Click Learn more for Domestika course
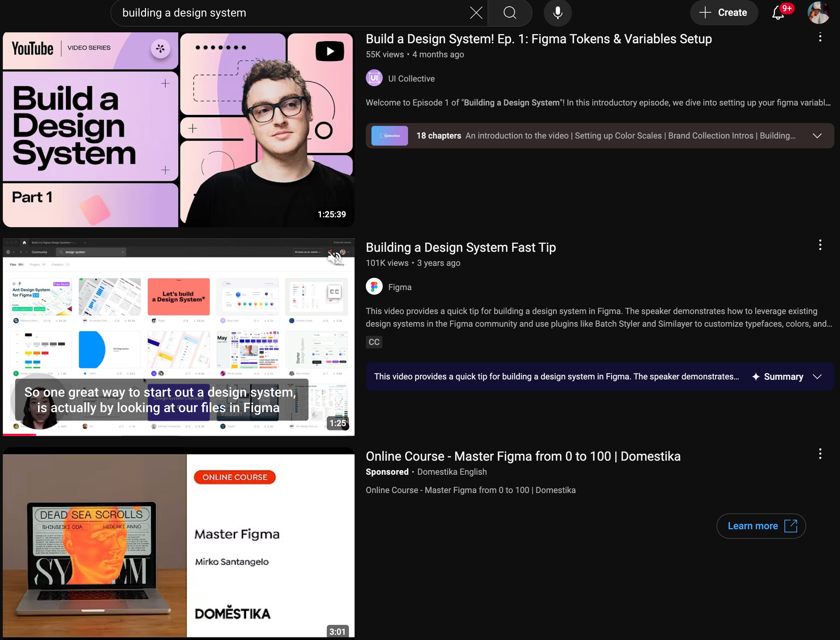 coord(761,526)
